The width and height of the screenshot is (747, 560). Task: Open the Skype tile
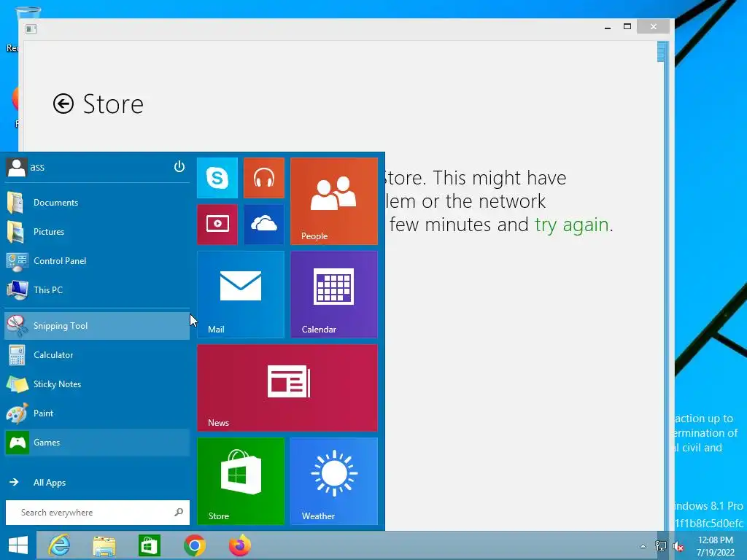coord(217,178)
